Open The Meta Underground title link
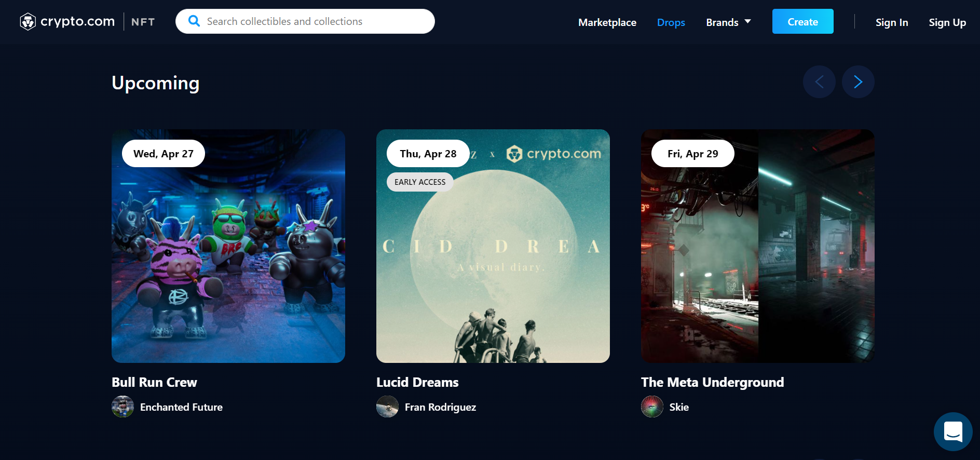This screenshot has width=980, height=460. click(712, 382)
